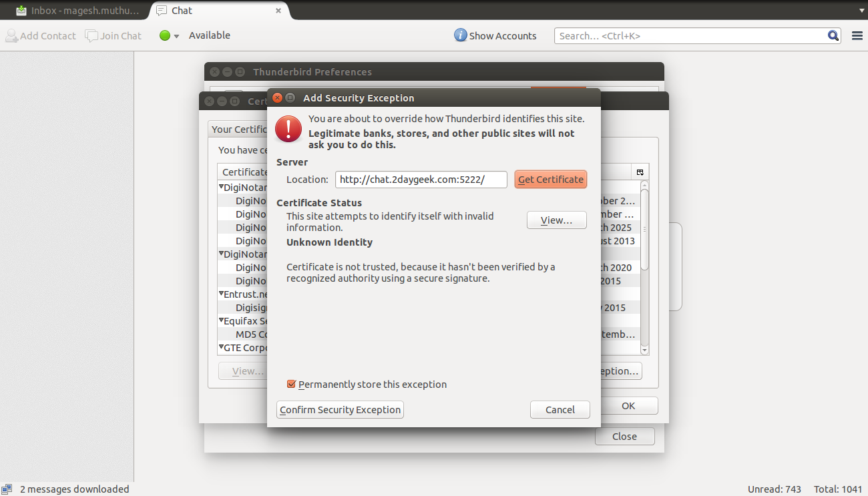Image resolution: width=868 pixels, height=496 pixels.
Task: Open Show Accounts
Action: pos(495,36)
